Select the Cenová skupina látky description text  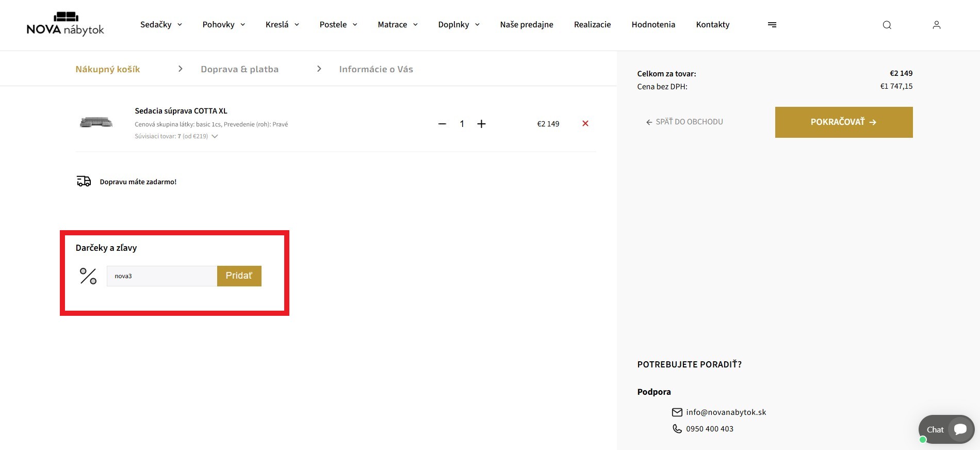point(211,124)
